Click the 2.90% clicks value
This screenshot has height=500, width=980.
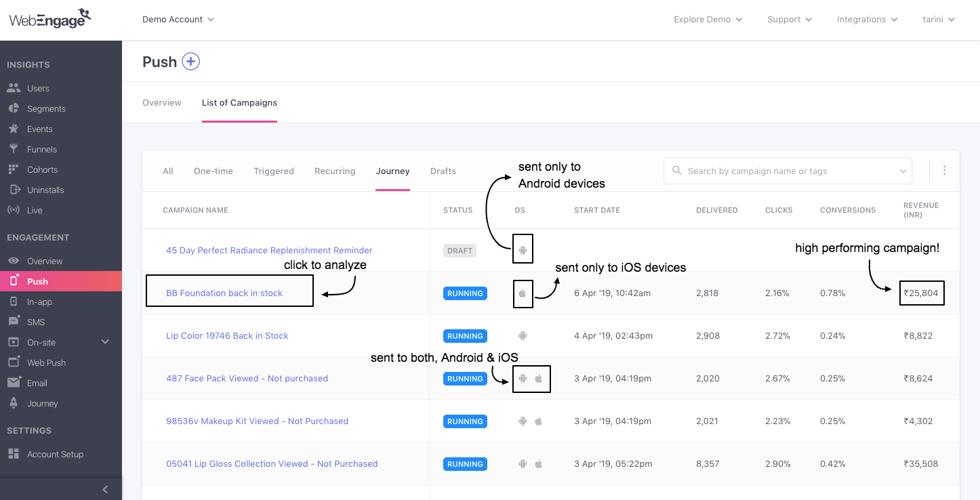(x=777, y=464)
